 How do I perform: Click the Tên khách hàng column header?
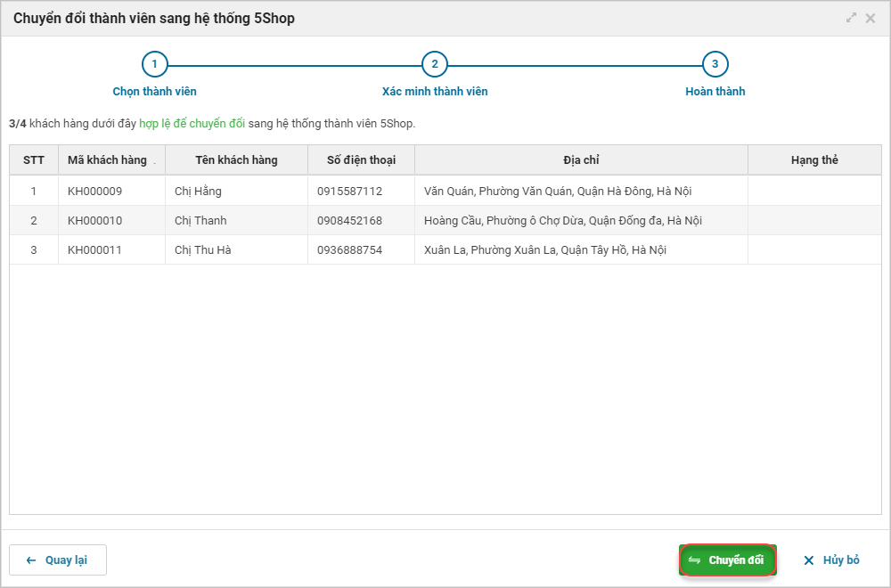click(x=236, y=160)
